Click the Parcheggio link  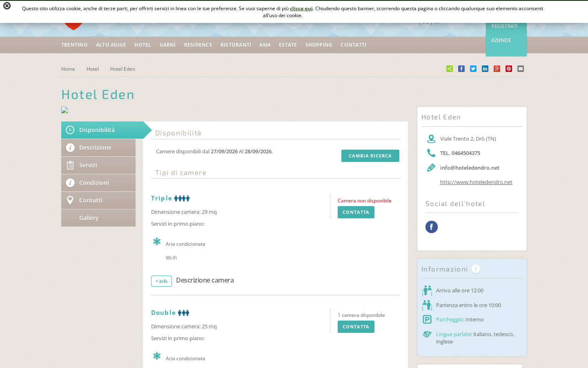point(450,319)
